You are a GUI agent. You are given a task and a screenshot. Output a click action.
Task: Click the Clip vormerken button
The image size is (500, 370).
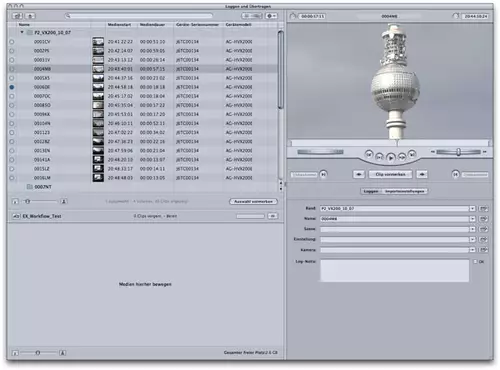390,174
